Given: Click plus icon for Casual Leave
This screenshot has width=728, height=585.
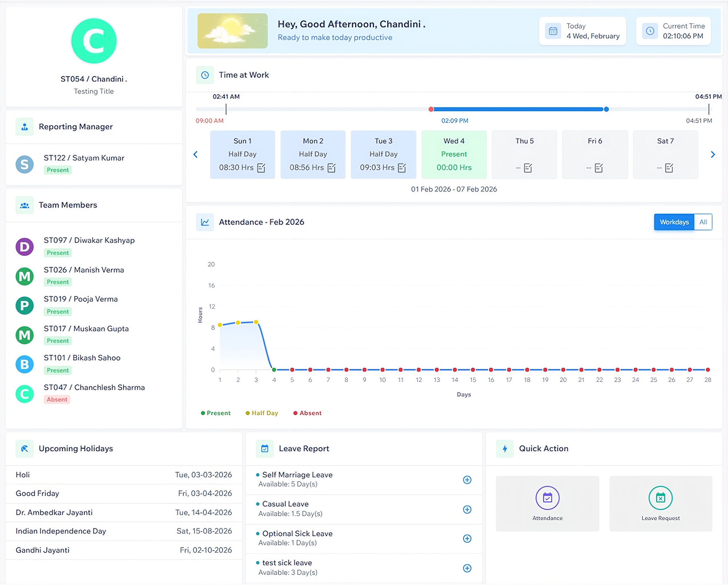Looking at the screenshot, I should tap(467, 509).
